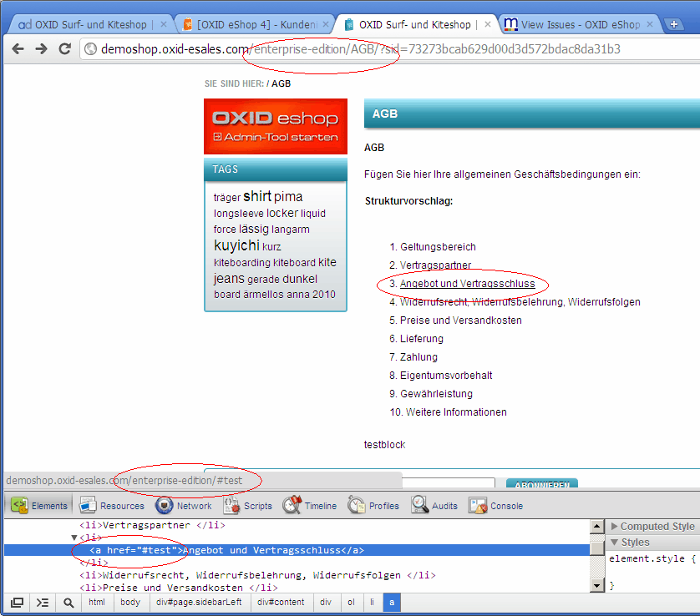Click the testblock text
Viewport: 700px width, 616px height.
tap(384, 445)
